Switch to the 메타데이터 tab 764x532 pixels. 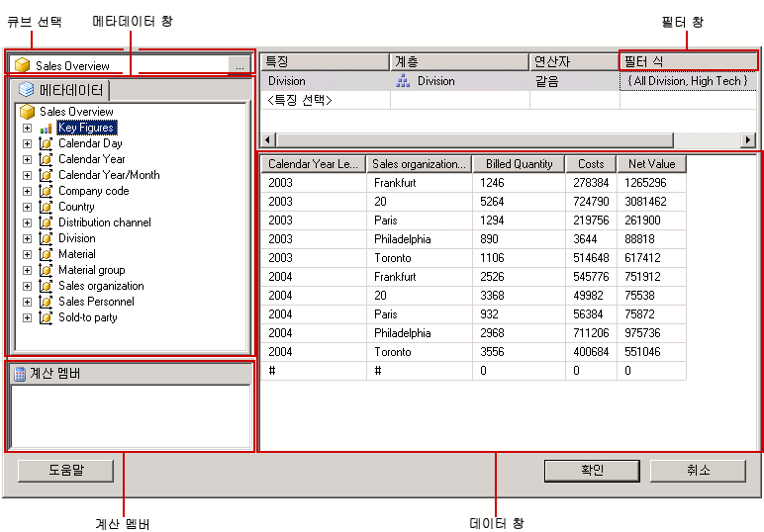61,90
